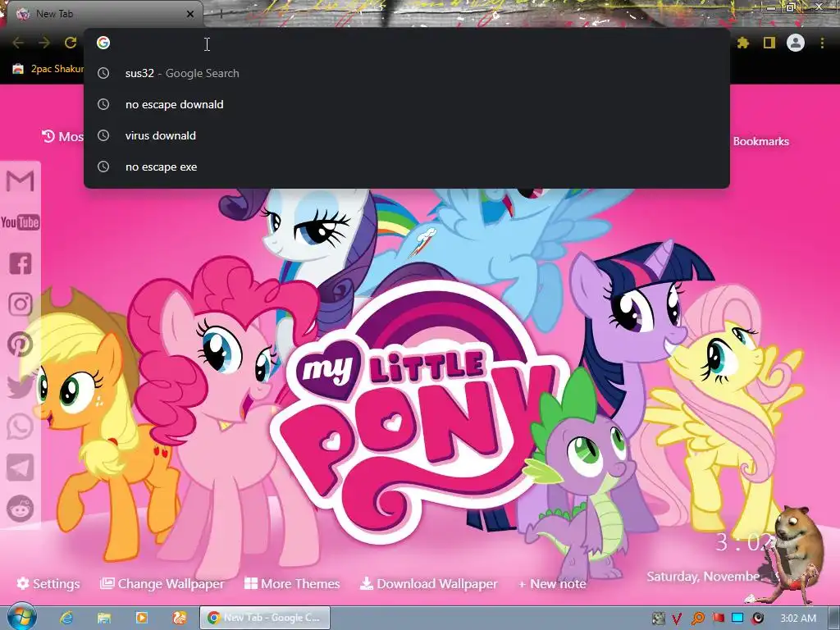This screenshot has width=840, height=630.
Task: Launch Internet Explorer from taskbar
Action: (x=66, y=618)
